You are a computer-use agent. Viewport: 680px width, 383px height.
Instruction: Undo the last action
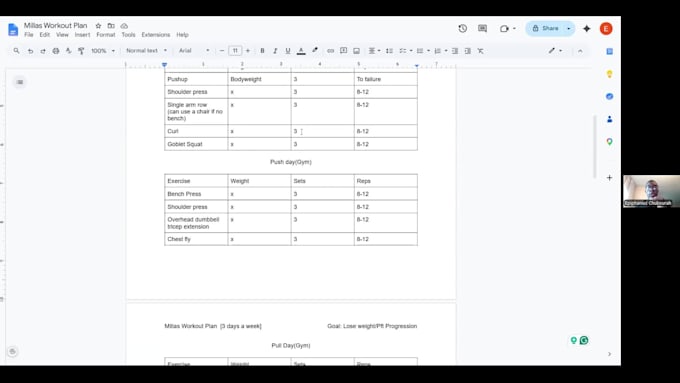30,51
